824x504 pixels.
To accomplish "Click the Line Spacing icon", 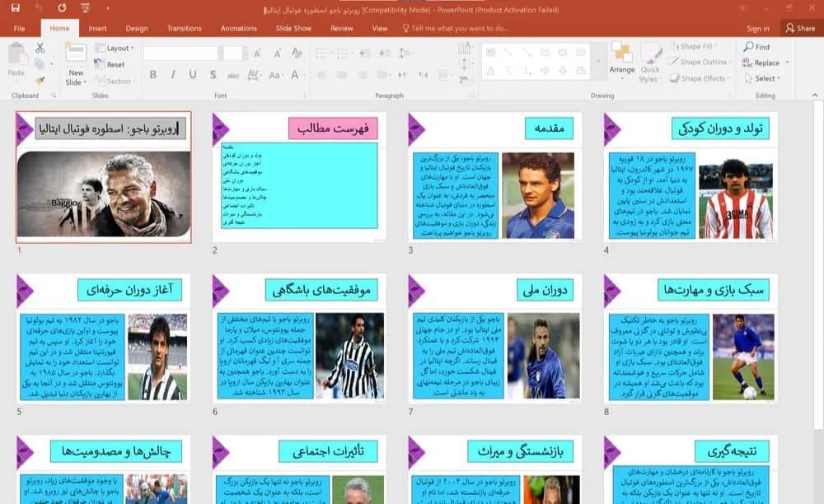I will [405, 53].
